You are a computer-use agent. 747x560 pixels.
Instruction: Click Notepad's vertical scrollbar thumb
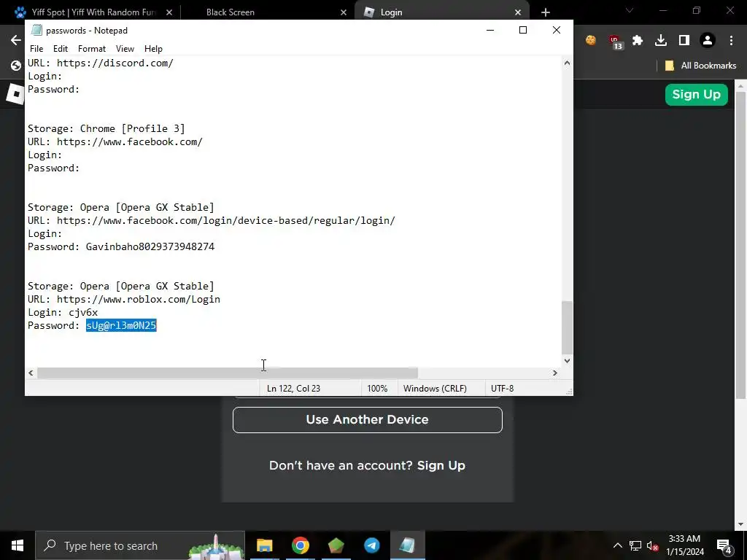point(567,327)
